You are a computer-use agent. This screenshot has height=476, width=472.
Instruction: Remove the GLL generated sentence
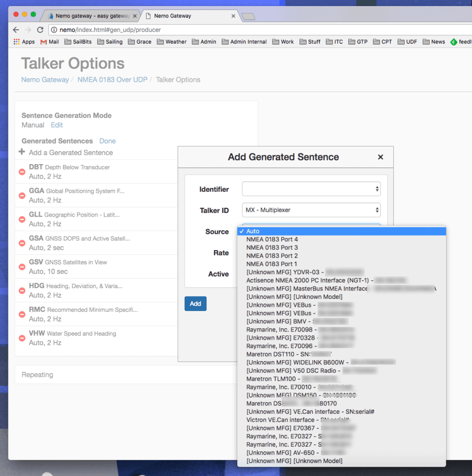pyautogui.click(x=22, y=219)
